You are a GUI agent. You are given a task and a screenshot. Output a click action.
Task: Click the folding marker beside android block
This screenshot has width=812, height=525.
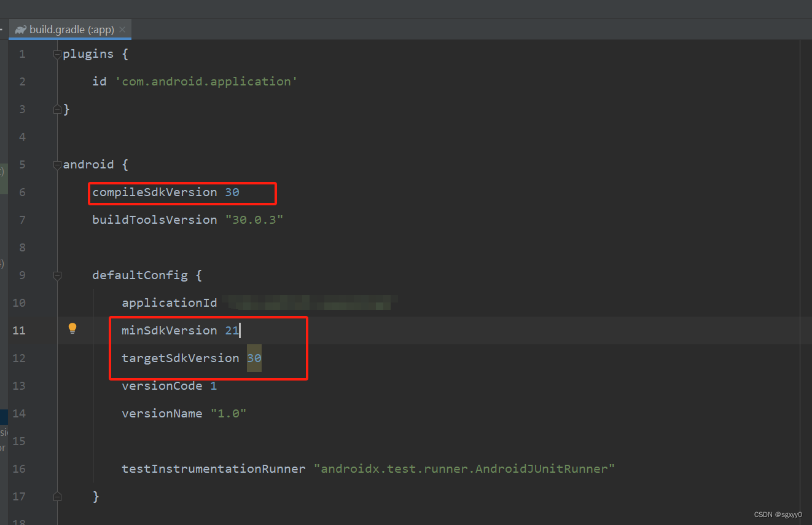pyautogui.click(x=57, y=164)
